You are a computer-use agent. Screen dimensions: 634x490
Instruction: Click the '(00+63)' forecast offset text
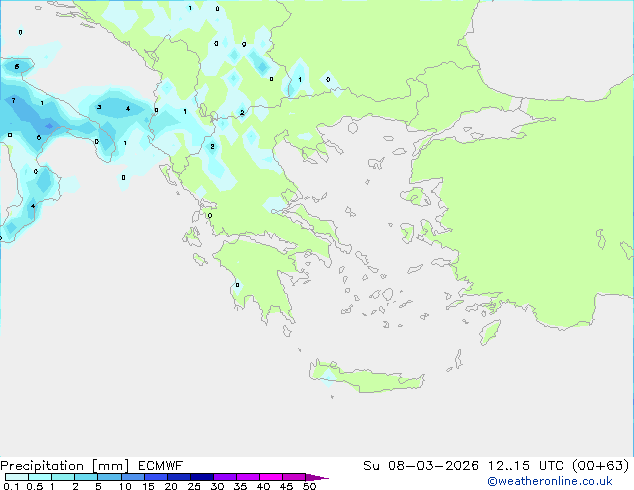point(600,466)
